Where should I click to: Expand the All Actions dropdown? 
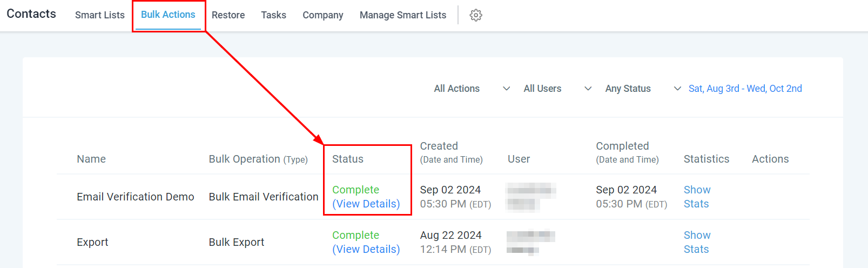(472, 89)
